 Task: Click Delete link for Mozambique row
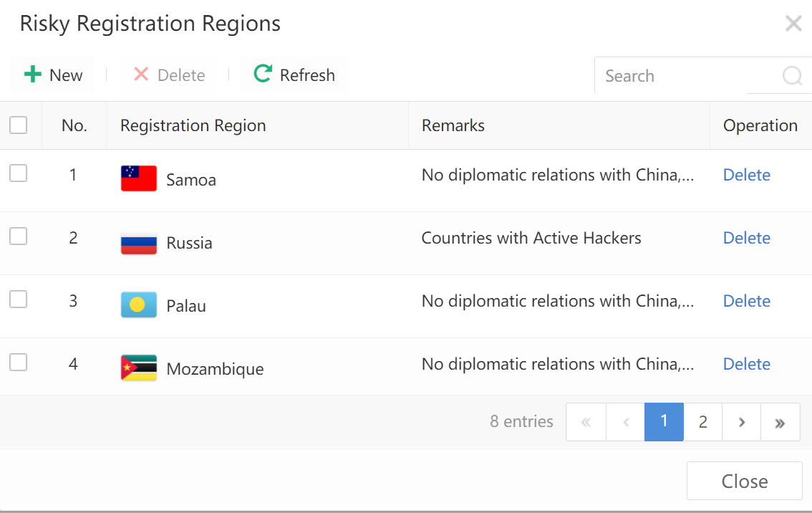pyautogui.click(x=746, y=364)
